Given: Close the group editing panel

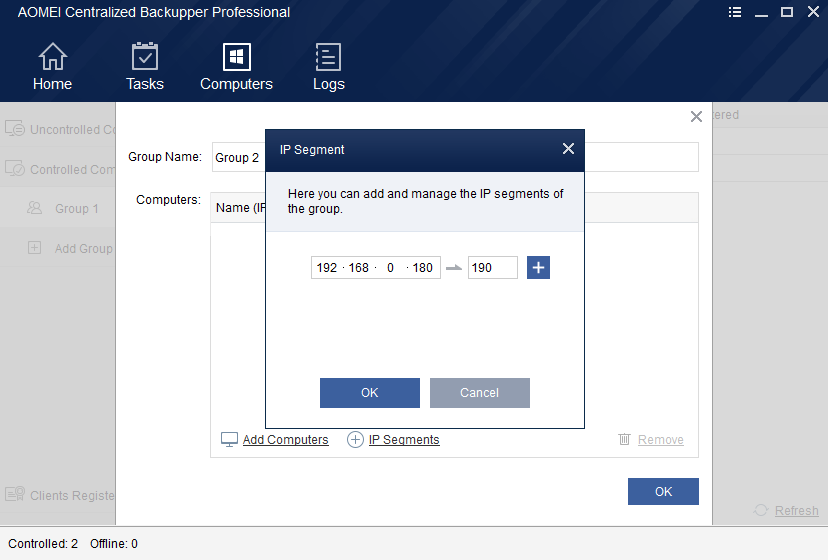Looking at the screenshot, I should (x=696, y=116).
